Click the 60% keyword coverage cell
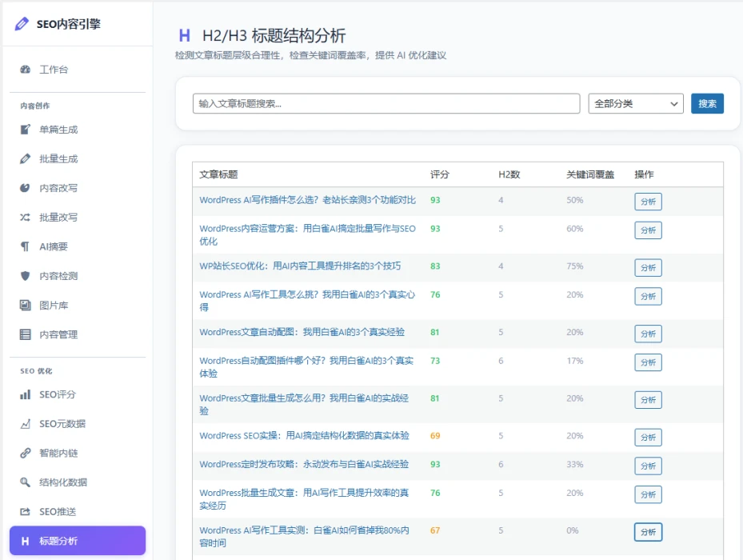This screenshot has height=560, width=743. click(575, 229)
